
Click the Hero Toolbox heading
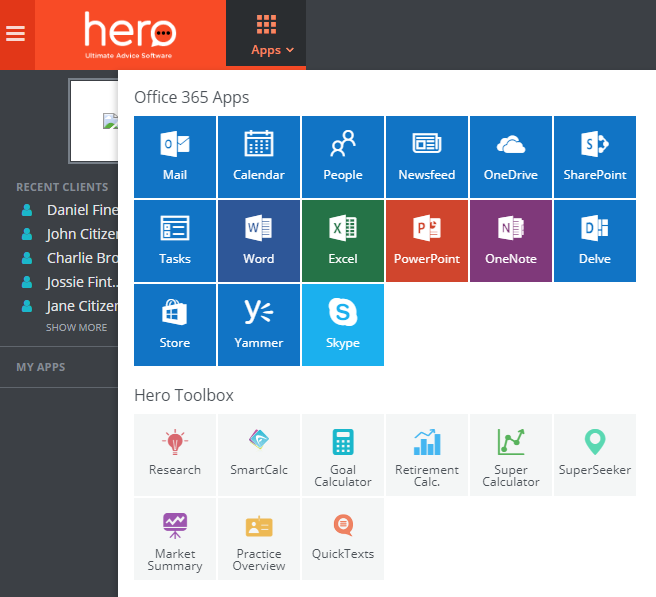(x=184, y=395)
